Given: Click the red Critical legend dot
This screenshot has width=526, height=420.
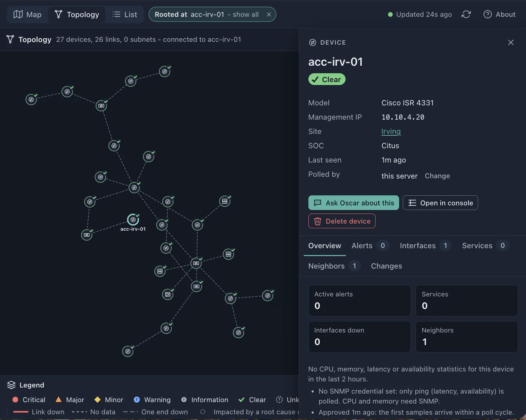Looking at the screenshot, I should pyautogui.click(x=15, y=400).
